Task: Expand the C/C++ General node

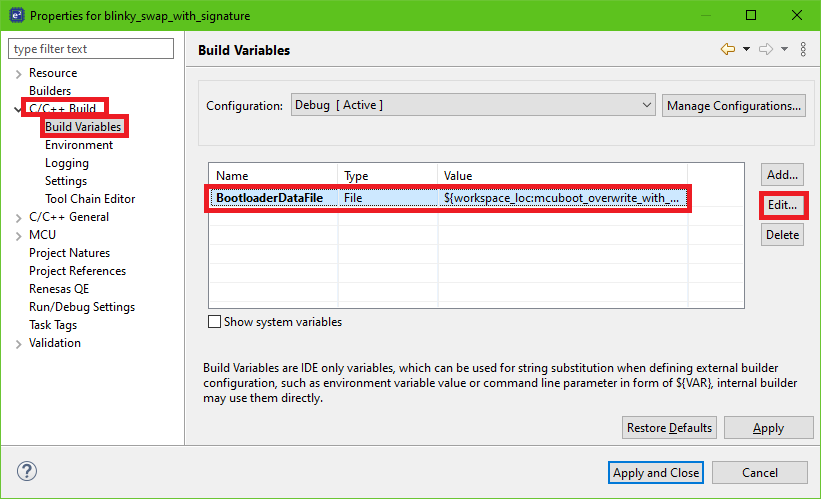Action: pos(18,217)
